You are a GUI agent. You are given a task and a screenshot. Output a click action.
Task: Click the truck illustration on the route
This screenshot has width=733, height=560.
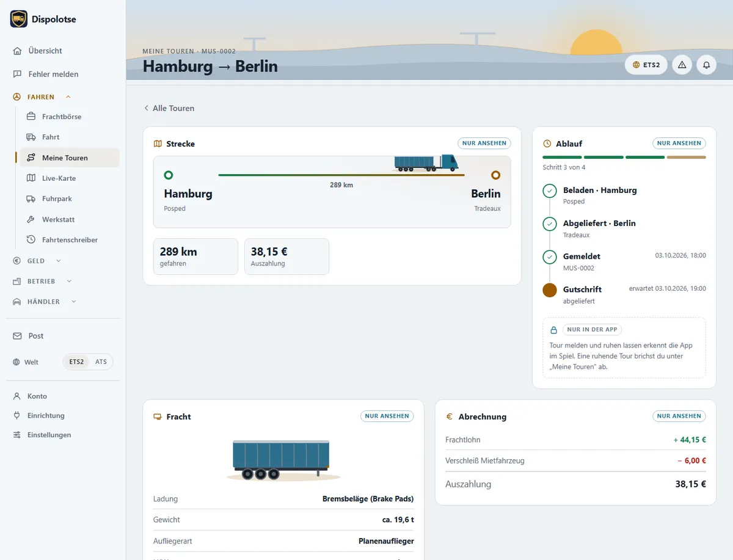click(x=426, y=162)
